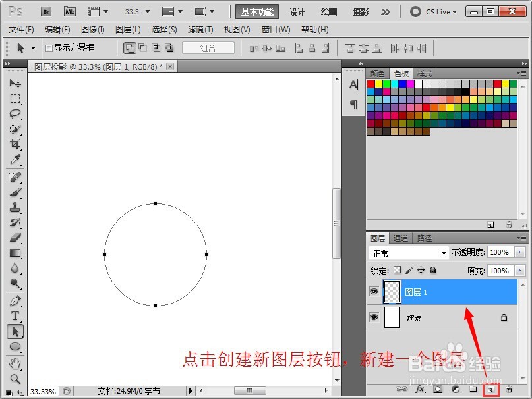Add a layer mask
Screen dimensions: 532x399
[x=438, y=389]
